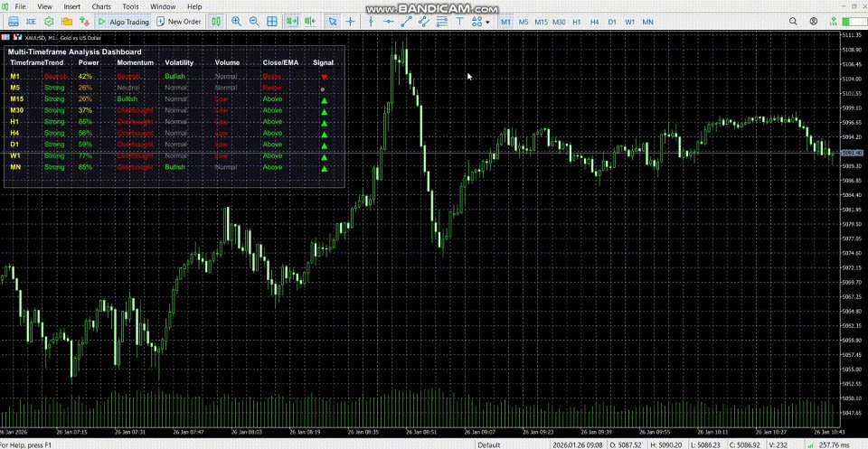Viewport: 868px width, 449px height.
Task: Switch chart to M15 timeframe
Action: (x=541, y=22)
